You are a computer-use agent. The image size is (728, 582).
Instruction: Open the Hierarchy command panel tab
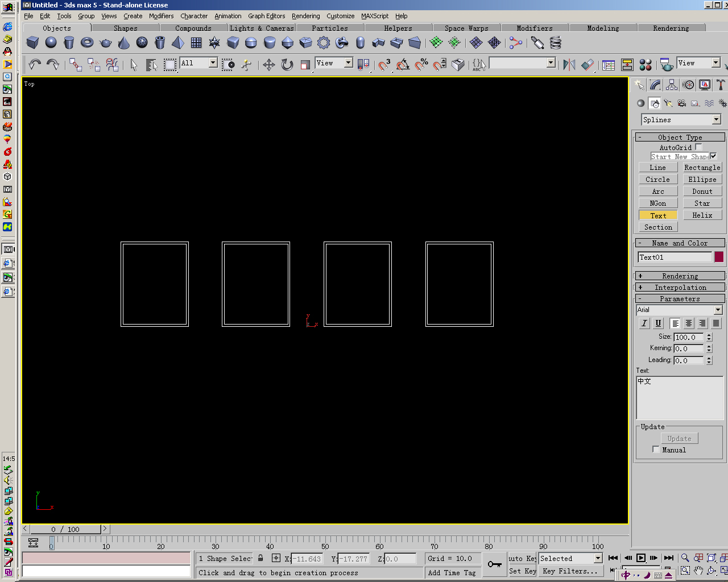(x=672, y=85)
